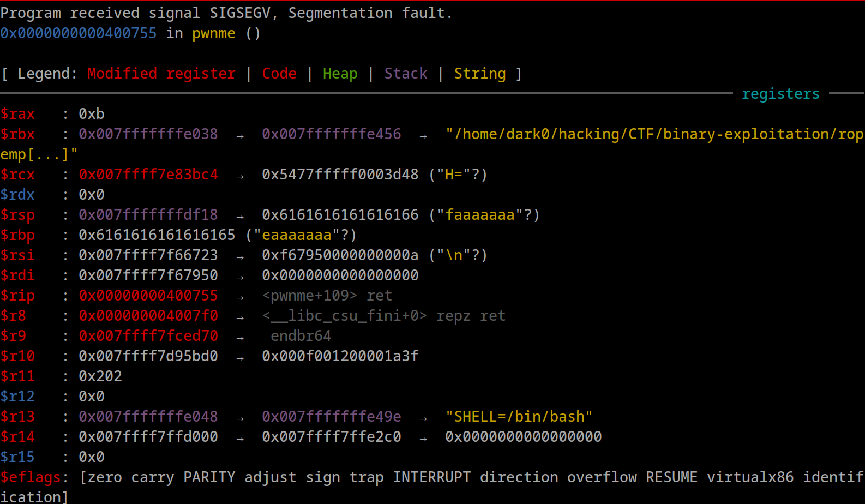The image size is (865, 504).
Task: Click the $rsp register name
Action: click(17, 215)
